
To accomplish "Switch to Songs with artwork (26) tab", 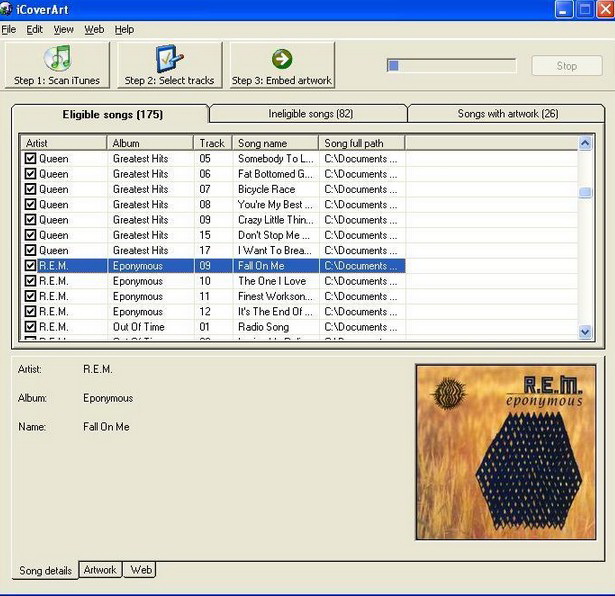I will 507,114.
